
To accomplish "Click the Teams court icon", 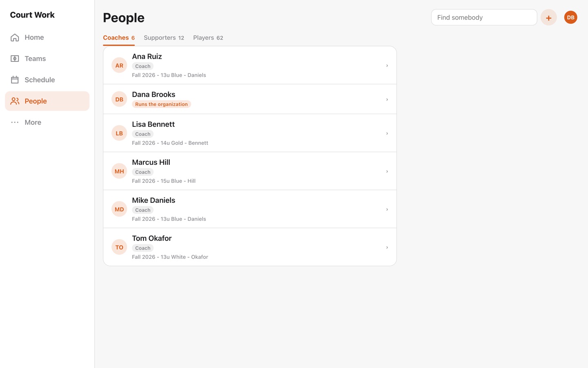I will [x=15, y=58].
